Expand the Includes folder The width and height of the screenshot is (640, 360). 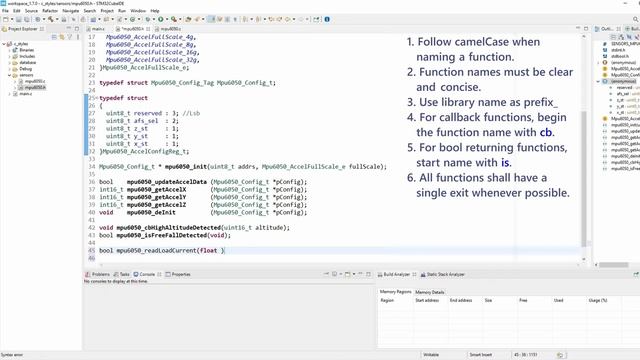(x=9, y=56)
